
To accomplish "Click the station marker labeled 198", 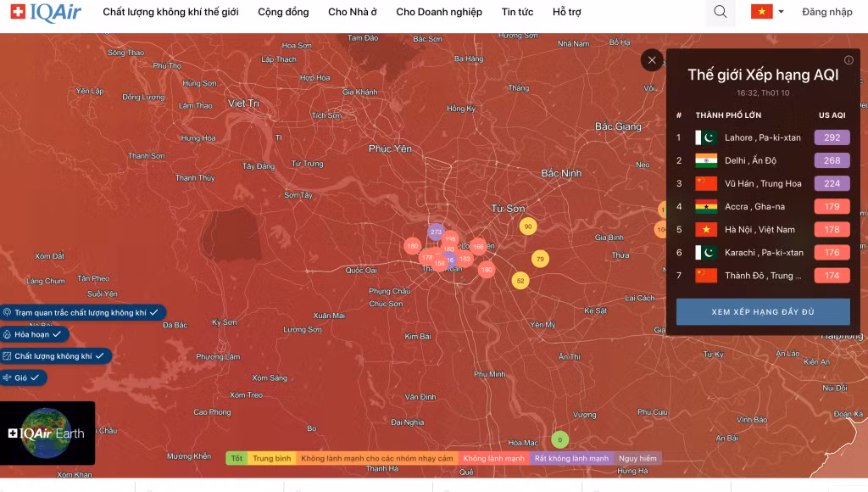I will pyautogui.click(x=451, y=239).
